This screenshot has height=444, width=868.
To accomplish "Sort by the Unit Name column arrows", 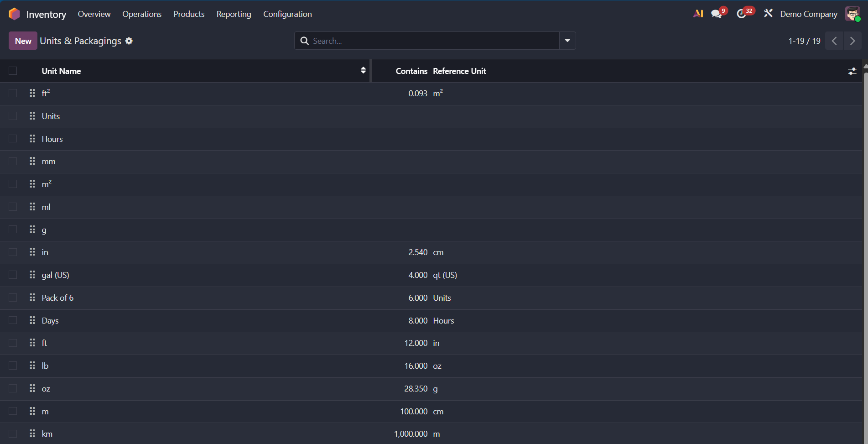I will (x=363, y=70).
